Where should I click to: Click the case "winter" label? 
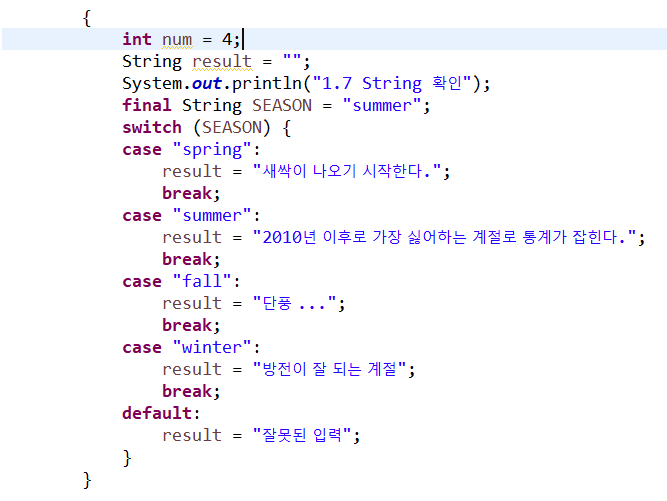pyautogui.click(x=191, y=347)
